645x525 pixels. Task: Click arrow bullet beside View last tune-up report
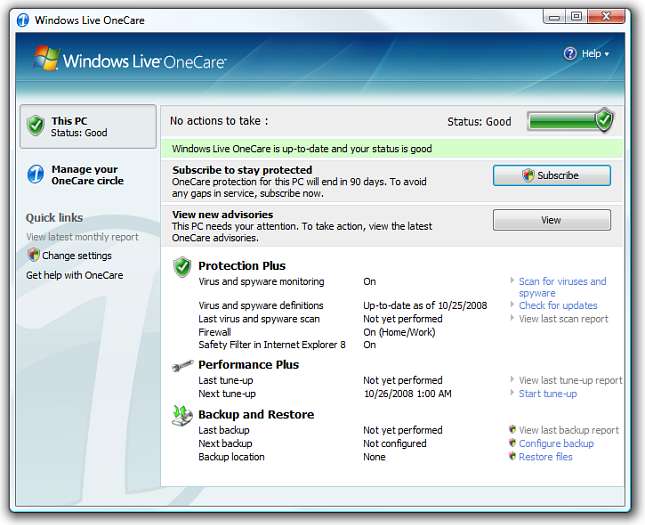[512, 379]
